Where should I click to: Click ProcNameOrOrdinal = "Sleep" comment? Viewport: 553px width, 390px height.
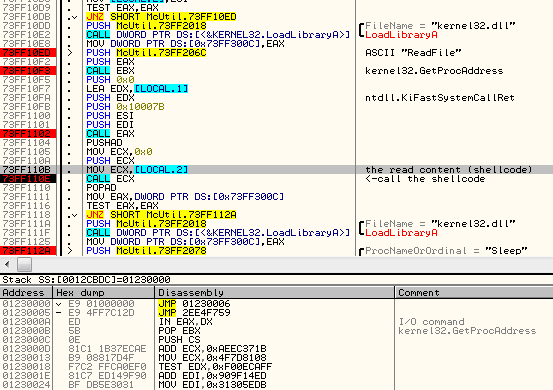(x=446, y=251)
